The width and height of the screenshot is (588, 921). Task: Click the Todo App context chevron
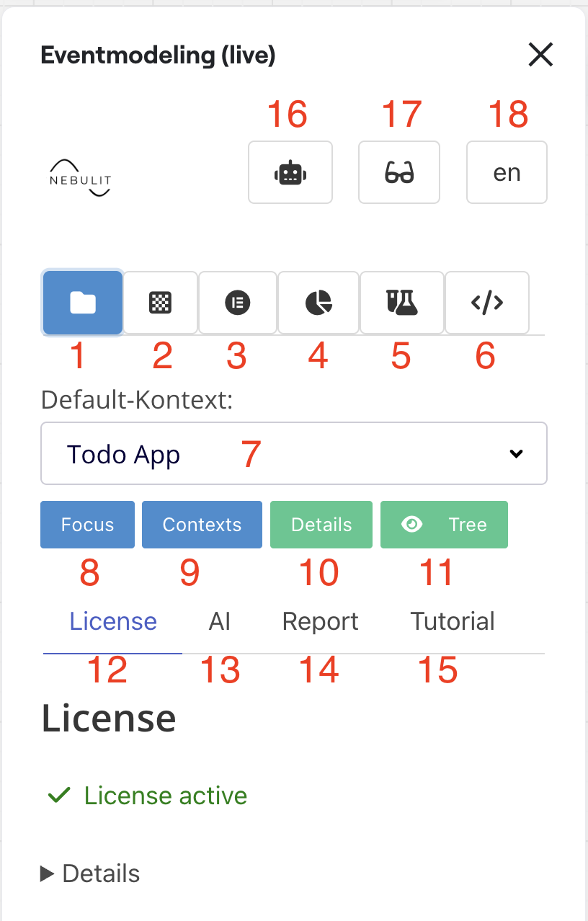516,453
